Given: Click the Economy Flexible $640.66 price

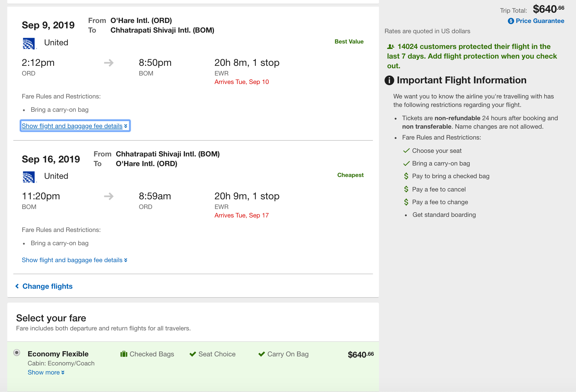Looking at the screenshot, I should coord(361,355).
